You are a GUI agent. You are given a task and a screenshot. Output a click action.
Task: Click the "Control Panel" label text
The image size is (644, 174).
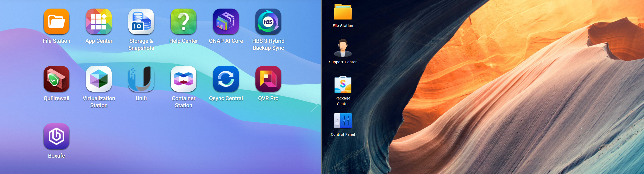pos(343,134)
